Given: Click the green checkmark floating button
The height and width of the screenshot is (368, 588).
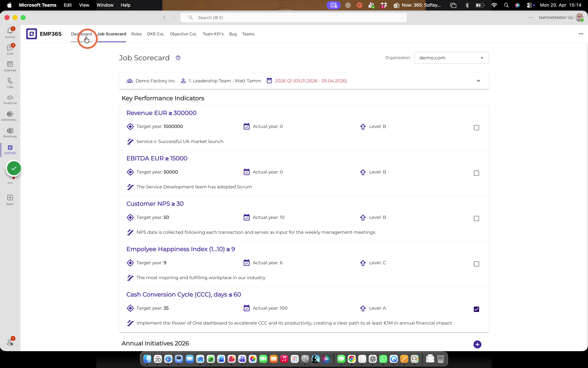Looking at the screenshot, I should [x=14, y=168].
